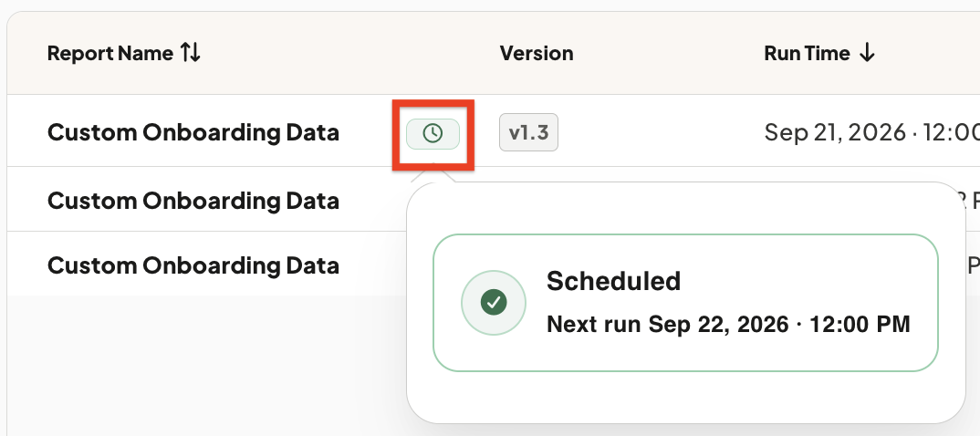Click the clock schedule icon in first row
This screenshot has height=436, width=980.
433,133
